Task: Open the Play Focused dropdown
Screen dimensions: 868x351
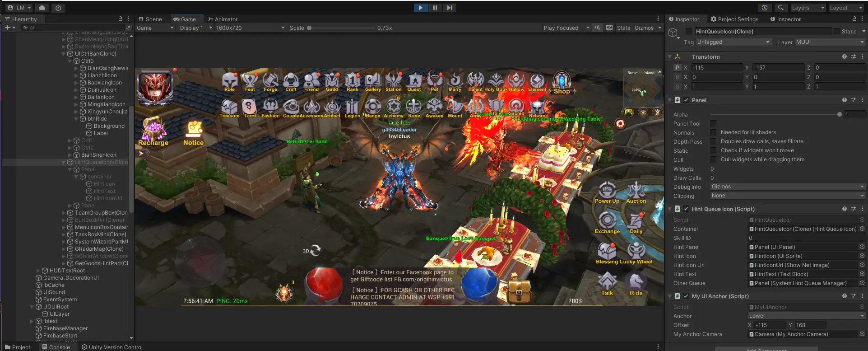Action: (566, 28)
